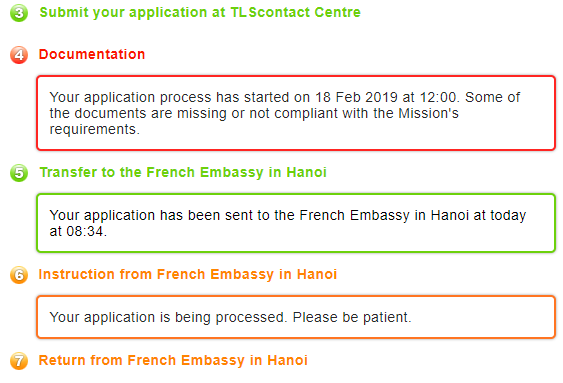The width and height of the screenshot is (563, 383).
Task: Click 'TLScontact Centre' in the step 3 title
Action: (x=295, y=13)
